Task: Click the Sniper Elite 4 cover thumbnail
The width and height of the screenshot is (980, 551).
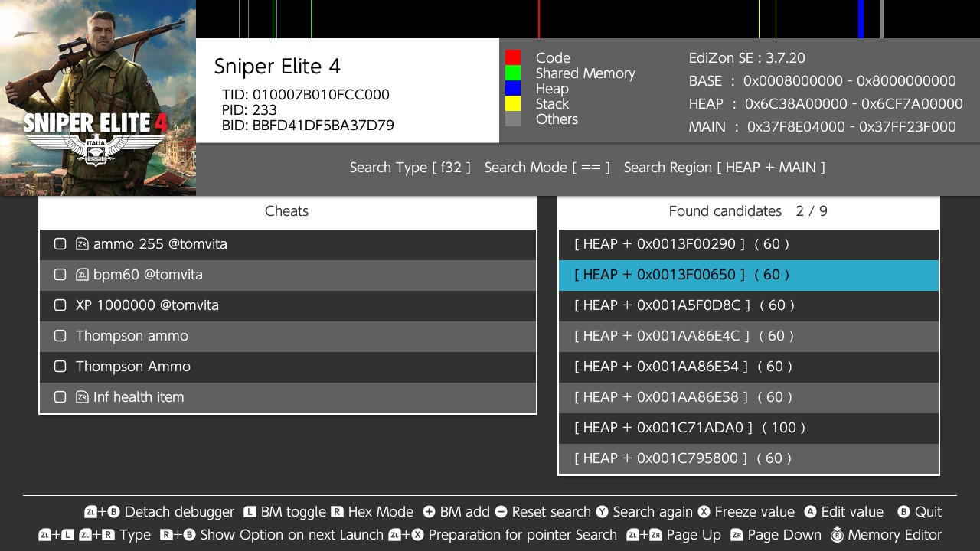Action: [x=98, y=98]
